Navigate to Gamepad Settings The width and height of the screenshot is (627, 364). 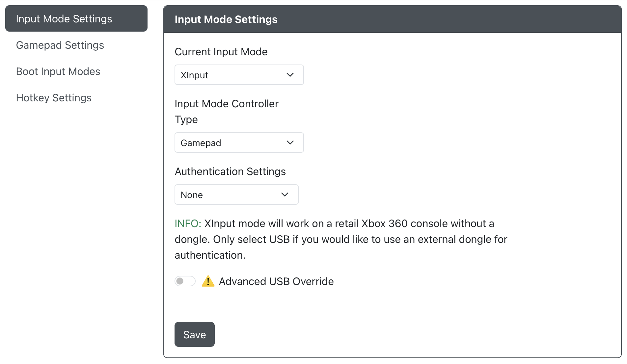pos(60,45)
